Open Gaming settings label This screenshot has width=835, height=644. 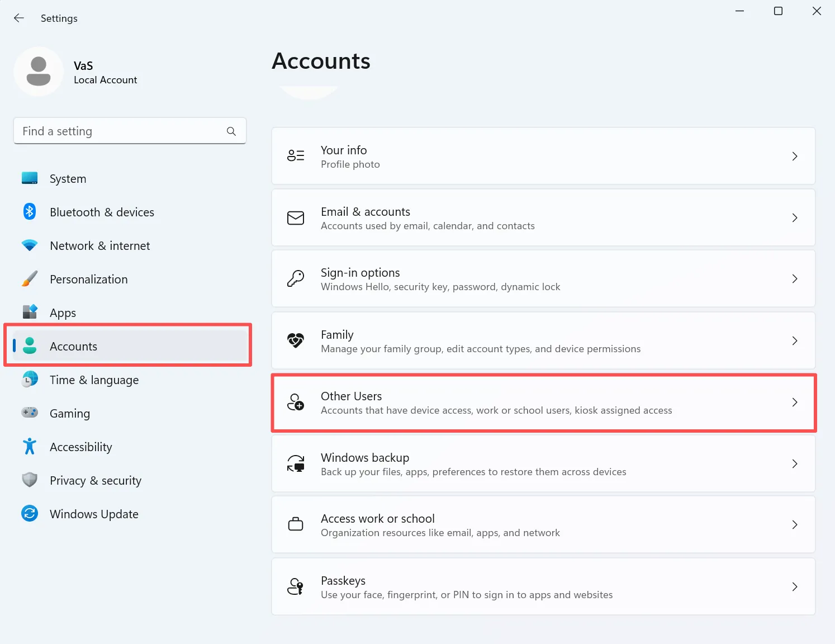coord(69,414)
